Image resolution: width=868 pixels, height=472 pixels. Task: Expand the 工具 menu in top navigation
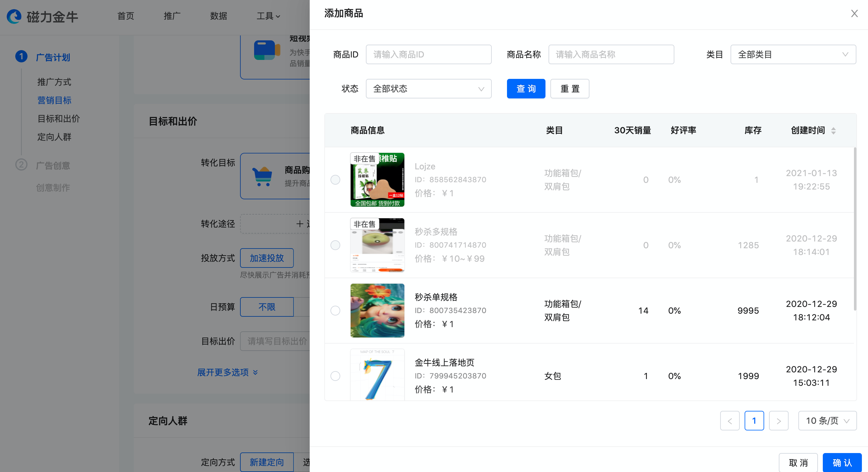click(268, 16)
